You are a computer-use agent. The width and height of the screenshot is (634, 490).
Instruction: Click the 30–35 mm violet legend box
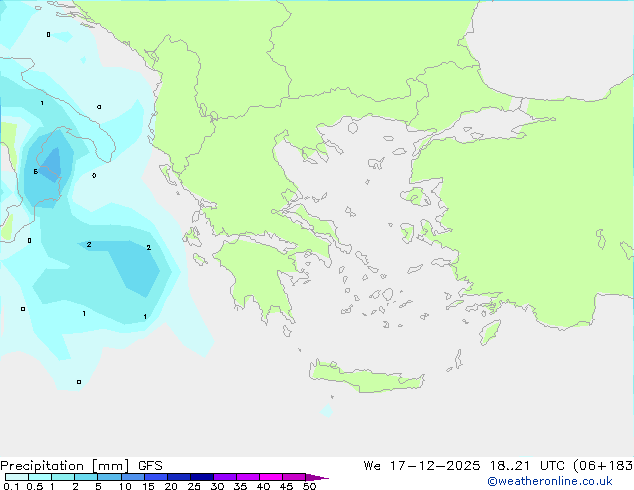(x=225, y=477)
